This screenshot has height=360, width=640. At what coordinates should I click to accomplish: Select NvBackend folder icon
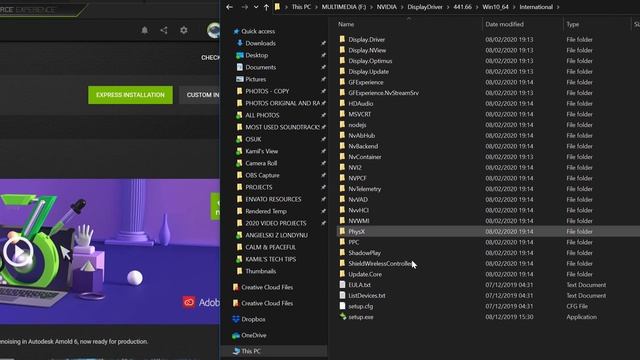[x=342, y=146]
